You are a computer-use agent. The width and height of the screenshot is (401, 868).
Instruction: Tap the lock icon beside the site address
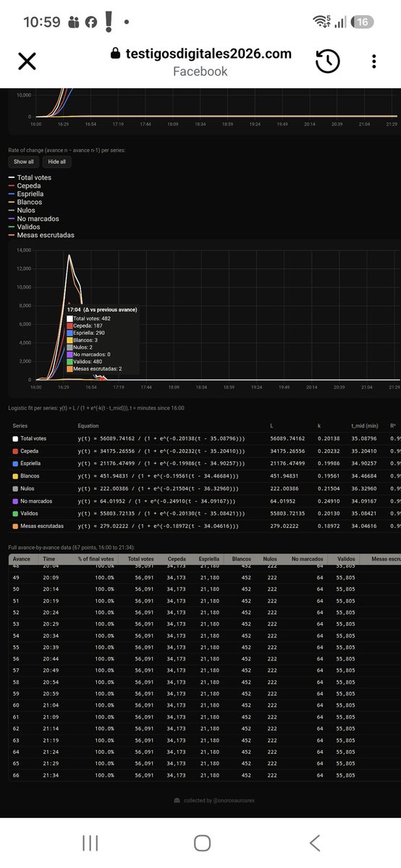(114, 54)
